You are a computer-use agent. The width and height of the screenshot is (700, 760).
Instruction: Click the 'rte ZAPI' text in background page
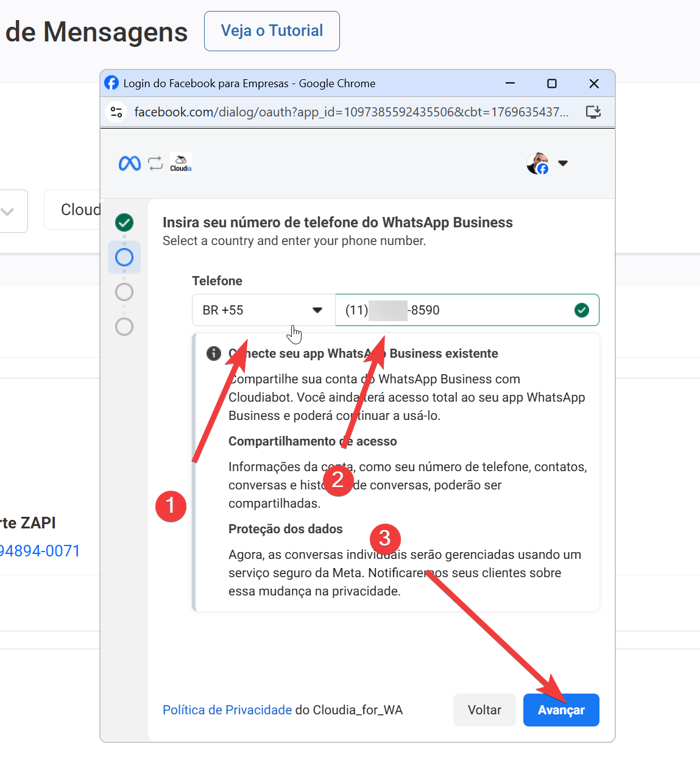tap(28, 523)
